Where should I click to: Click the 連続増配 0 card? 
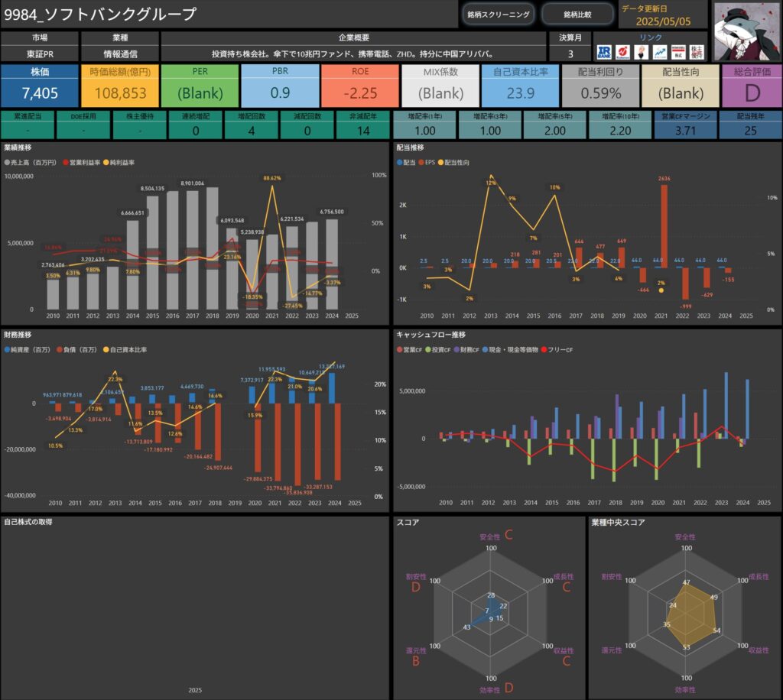point(195,125)
